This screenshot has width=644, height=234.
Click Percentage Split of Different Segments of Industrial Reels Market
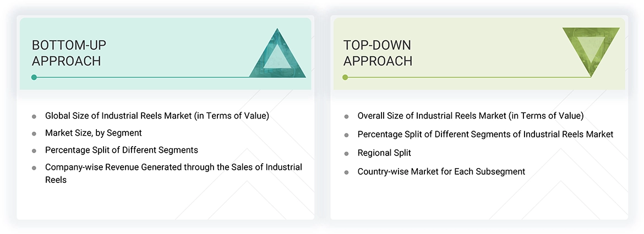coord(485,134)
